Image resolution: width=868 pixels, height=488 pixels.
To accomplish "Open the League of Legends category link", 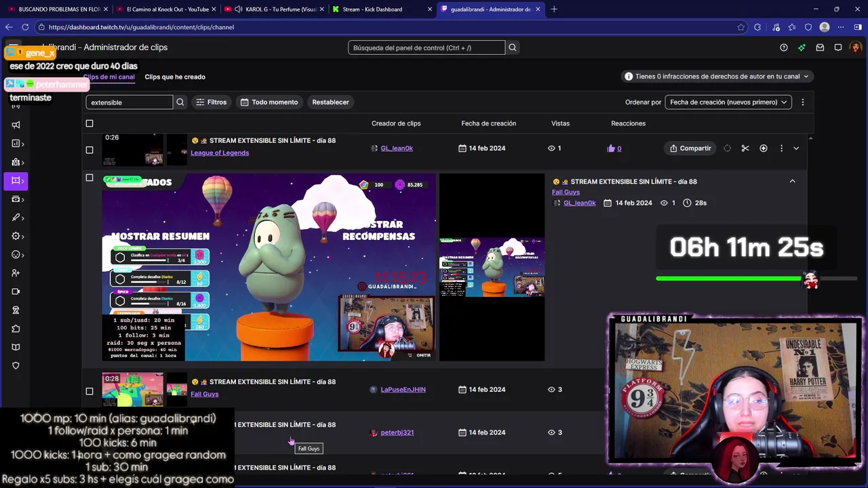I will 220,152.
